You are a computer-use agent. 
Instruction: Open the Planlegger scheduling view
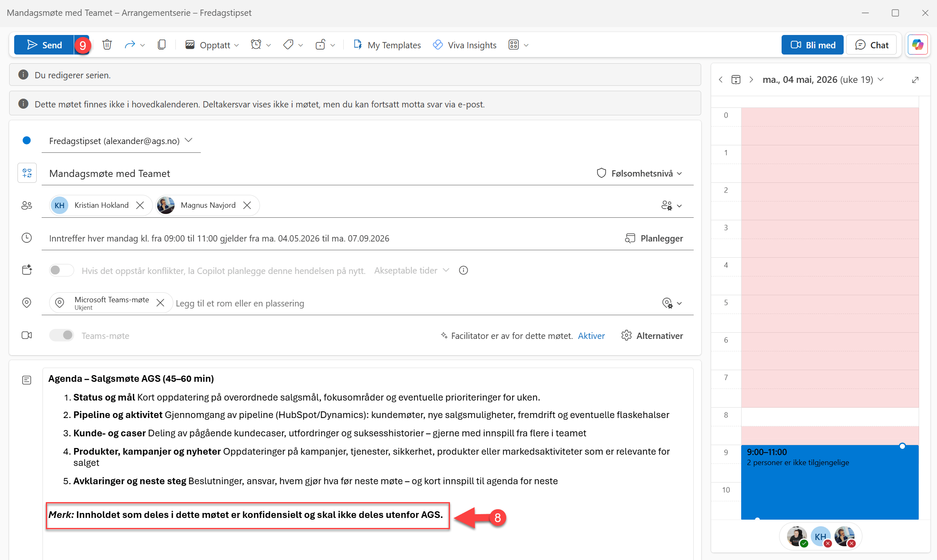point(654,238)
